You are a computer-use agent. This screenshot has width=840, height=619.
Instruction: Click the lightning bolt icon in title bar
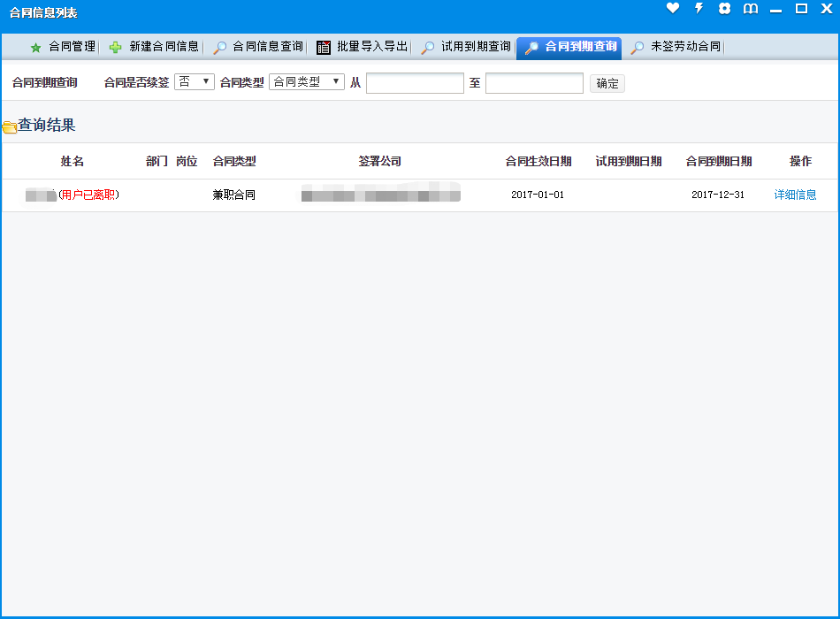coord(699,9)
